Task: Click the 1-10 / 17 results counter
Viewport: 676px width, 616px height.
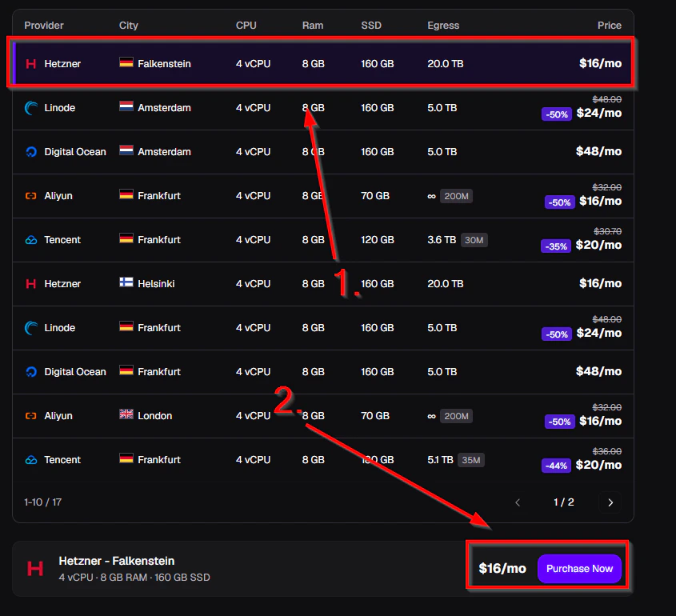Action: coord(42,502)
